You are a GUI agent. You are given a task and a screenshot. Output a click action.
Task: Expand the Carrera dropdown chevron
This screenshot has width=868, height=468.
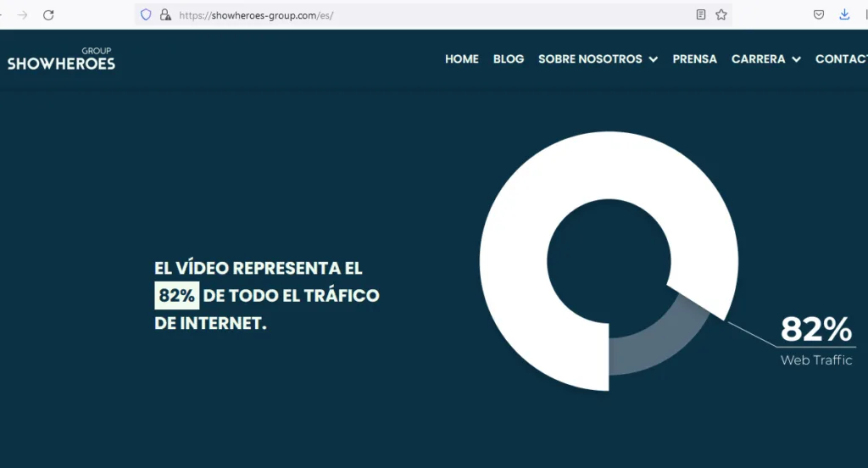pos(796,59)
